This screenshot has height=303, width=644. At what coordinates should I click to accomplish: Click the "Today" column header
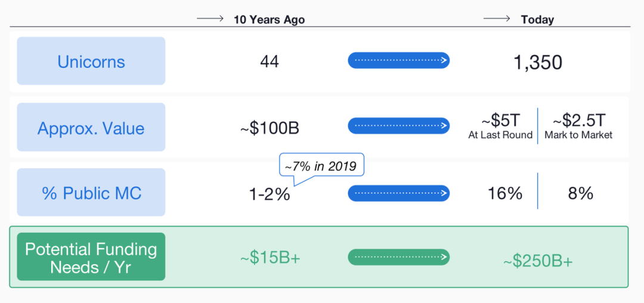537,20
